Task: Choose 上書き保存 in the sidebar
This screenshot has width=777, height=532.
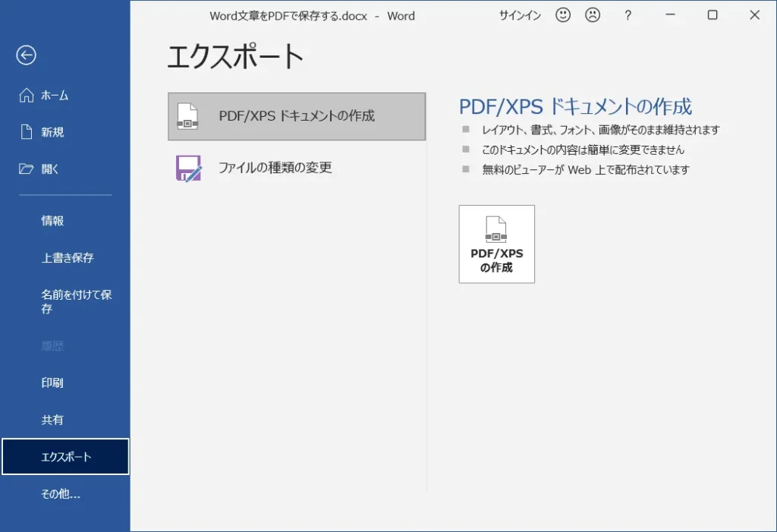Action: click(68, 258)
